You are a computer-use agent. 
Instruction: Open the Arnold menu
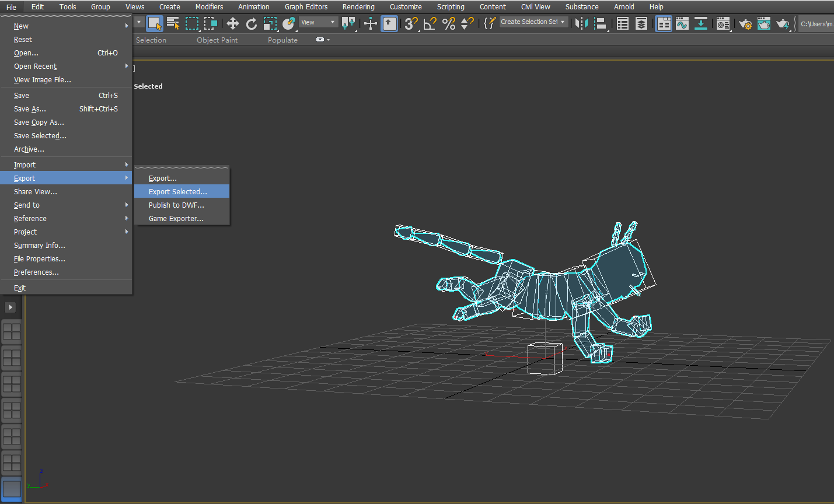(x=624, y=6)
